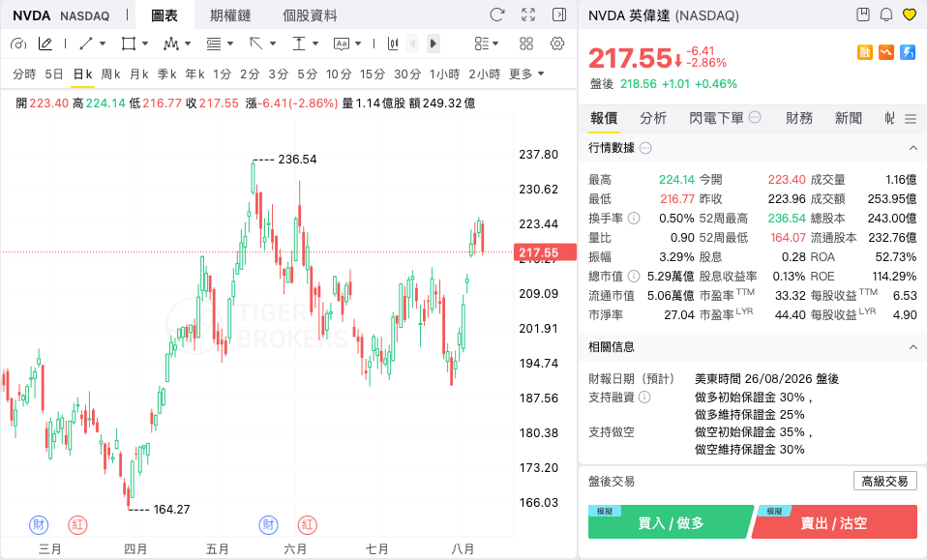Image resolution: width=927 pixels, height=560 pixels.
Task: Open the notes bookmark icon for NVDA
Action: click(x=863, y=15)
